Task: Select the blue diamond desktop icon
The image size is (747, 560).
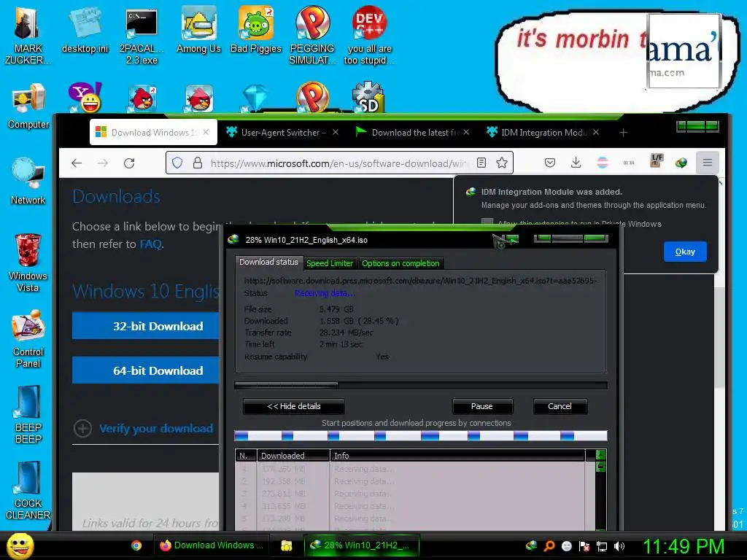Action: (x=256, y=98)
